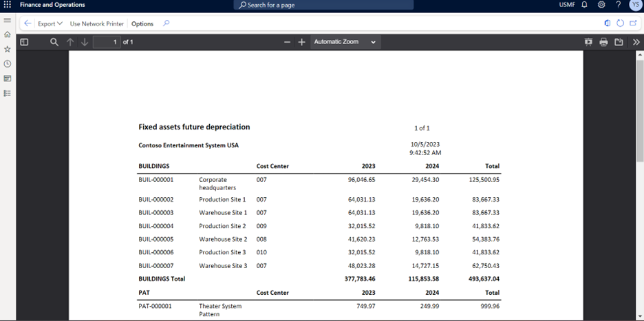Click the Fixed assets future depreciation heading

[x=194, y=127]
